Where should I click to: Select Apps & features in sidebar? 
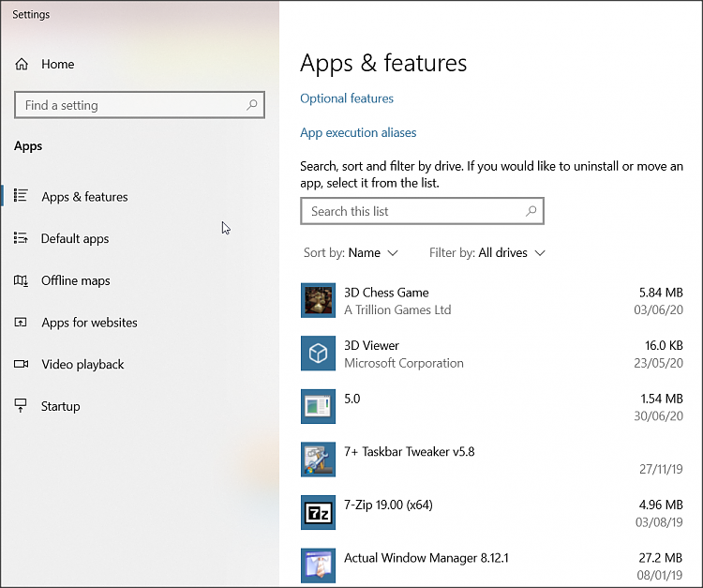tap(84, 197)
